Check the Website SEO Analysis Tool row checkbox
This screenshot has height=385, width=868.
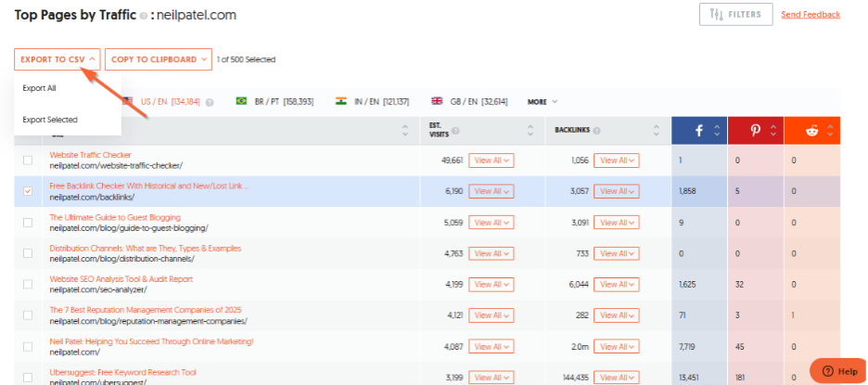coord(28,284)
